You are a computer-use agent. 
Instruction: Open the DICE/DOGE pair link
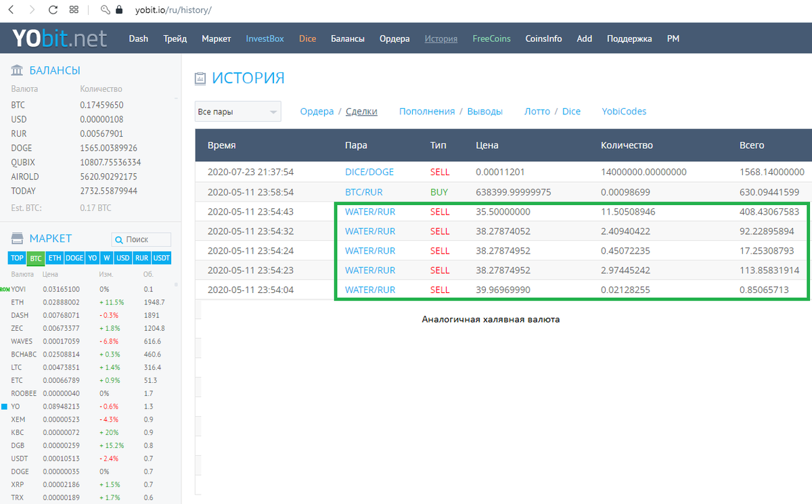coord(369,173)
